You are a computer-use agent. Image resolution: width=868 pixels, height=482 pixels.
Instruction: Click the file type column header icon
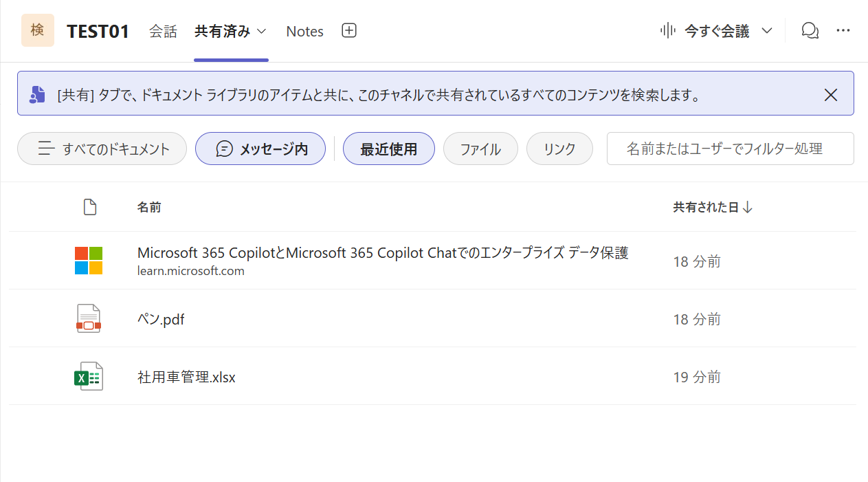click(x=89, y=207)
